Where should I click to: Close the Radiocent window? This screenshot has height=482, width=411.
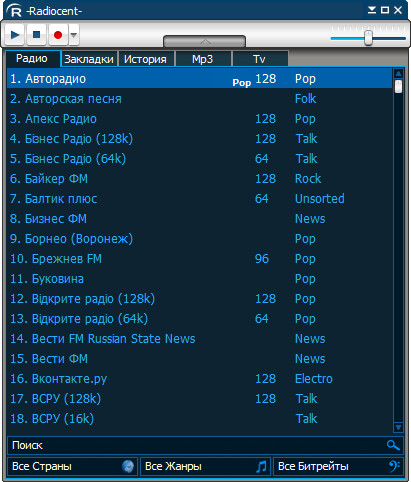[x=398, y=10]
